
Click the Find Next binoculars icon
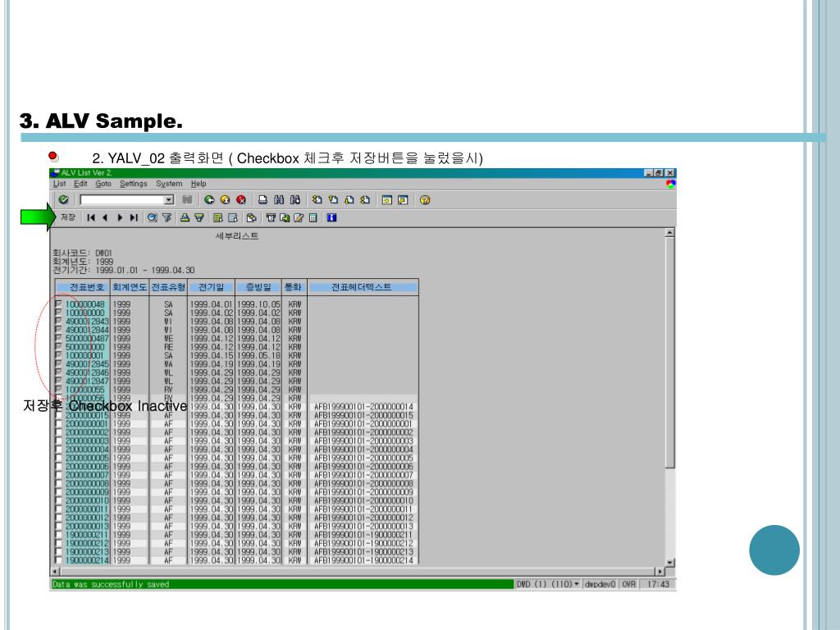click(295, 200)
